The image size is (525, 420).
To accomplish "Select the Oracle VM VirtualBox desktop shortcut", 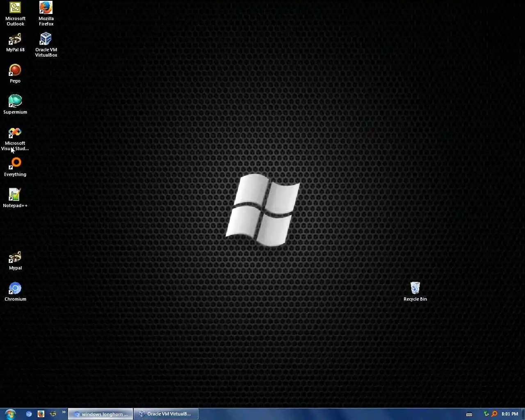I will point(46,45).
